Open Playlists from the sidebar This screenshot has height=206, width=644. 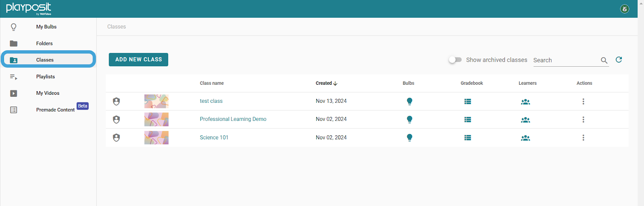click(45, 77)
